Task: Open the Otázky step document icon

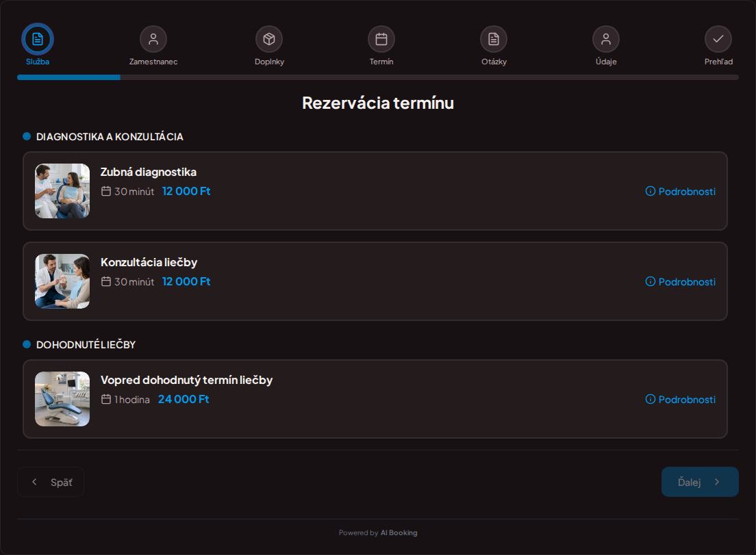Action: tap(494, 39)
